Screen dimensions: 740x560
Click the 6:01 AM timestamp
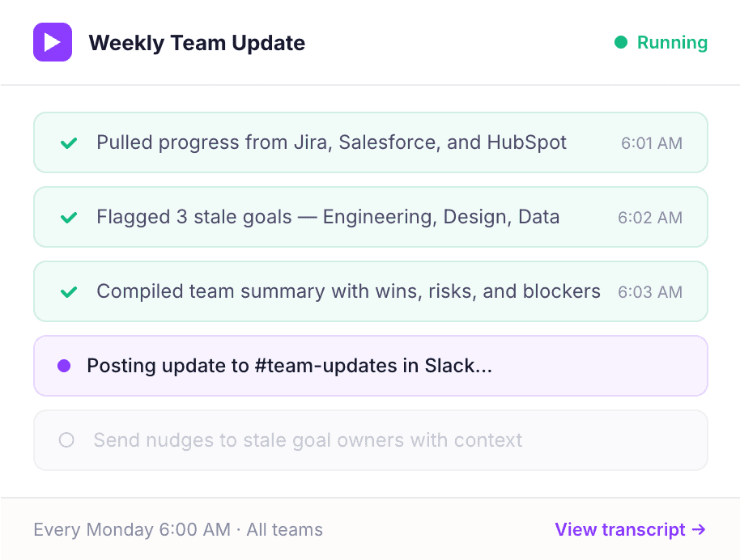pyautogui.click(x=652, y=143)
